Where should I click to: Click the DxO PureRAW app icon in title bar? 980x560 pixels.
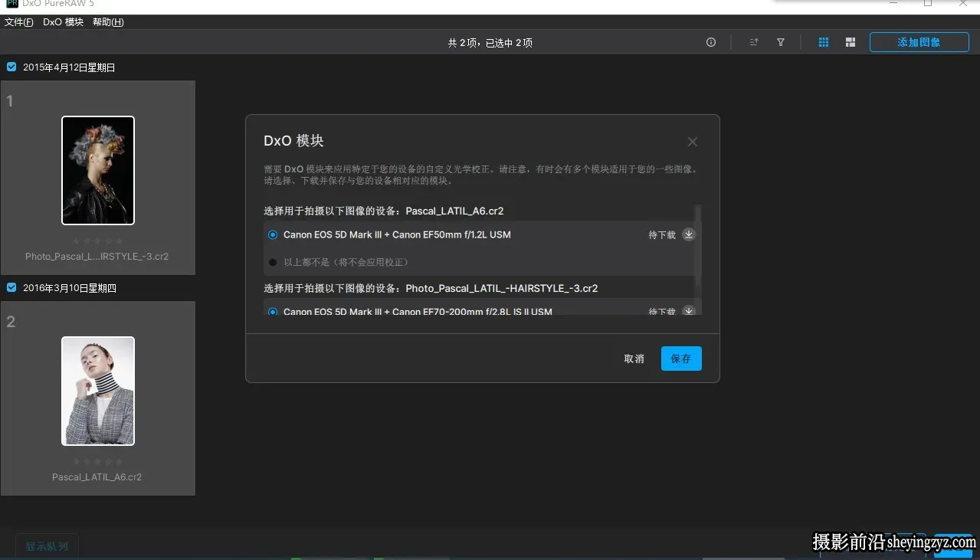11,3
